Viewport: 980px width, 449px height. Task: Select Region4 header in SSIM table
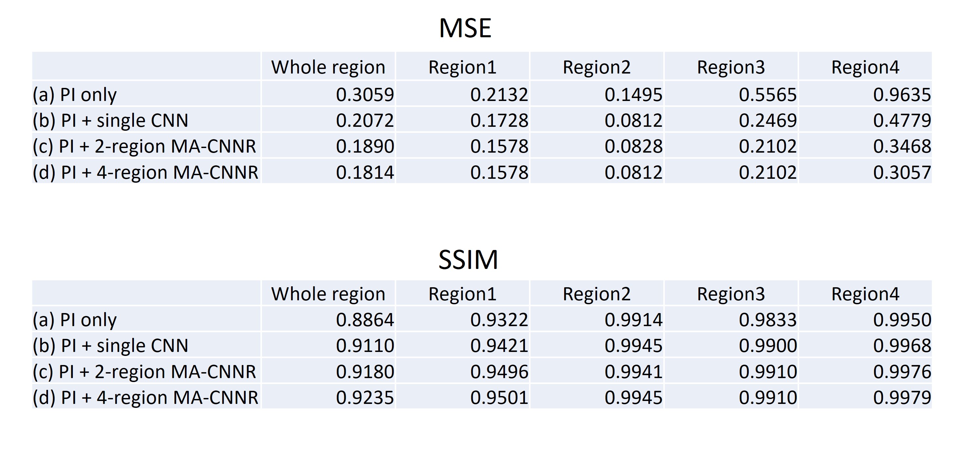coord(865,294)
